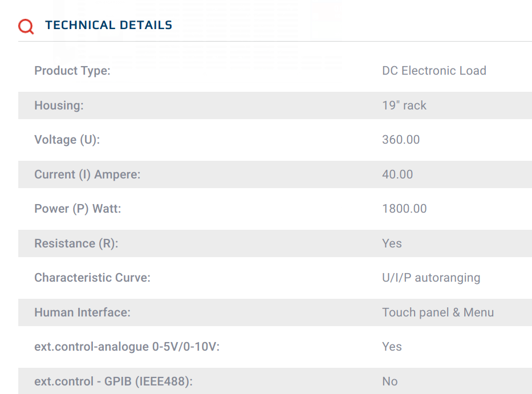Click the ext.control-analogue 0-5V/0-10V label
Image resolution: width=532 pixels, height=394 pixels.
coord(127,347)
